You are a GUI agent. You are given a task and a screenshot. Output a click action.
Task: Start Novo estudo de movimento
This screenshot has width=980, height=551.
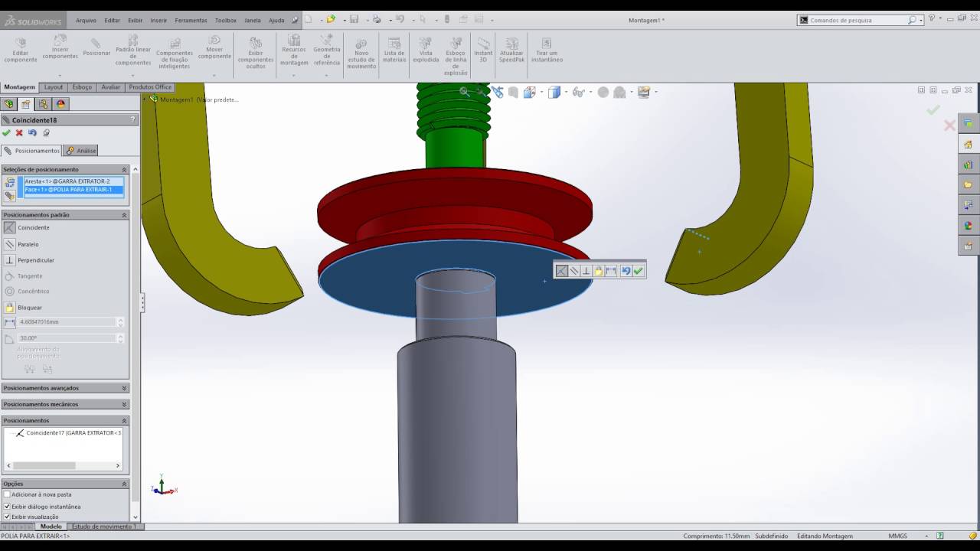(x=361, y=53)
